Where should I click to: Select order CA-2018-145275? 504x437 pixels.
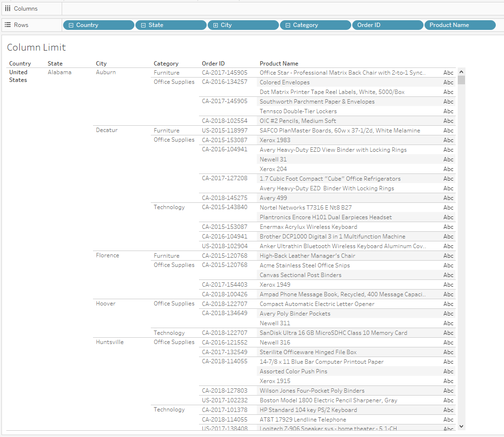click(225, 198)
